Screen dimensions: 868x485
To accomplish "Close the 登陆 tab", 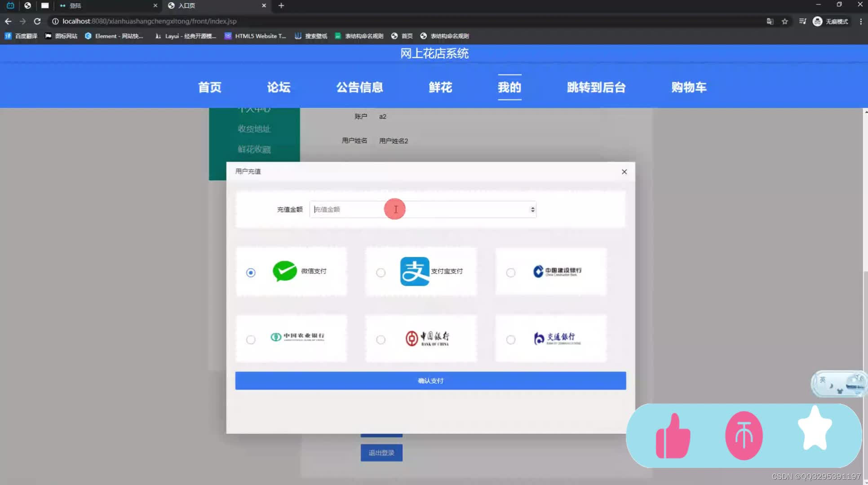I will click(x=155, y=5).
